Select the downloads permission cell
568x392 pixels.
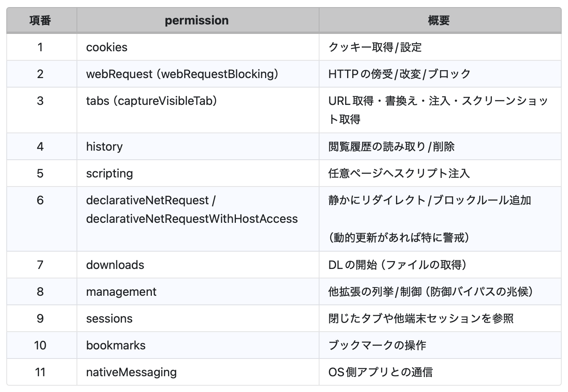[115, 265]
